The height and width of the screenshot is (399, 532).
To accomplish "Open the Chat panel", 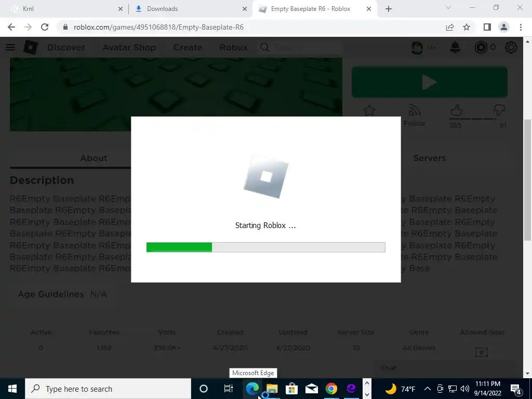I will click(445, 368).
